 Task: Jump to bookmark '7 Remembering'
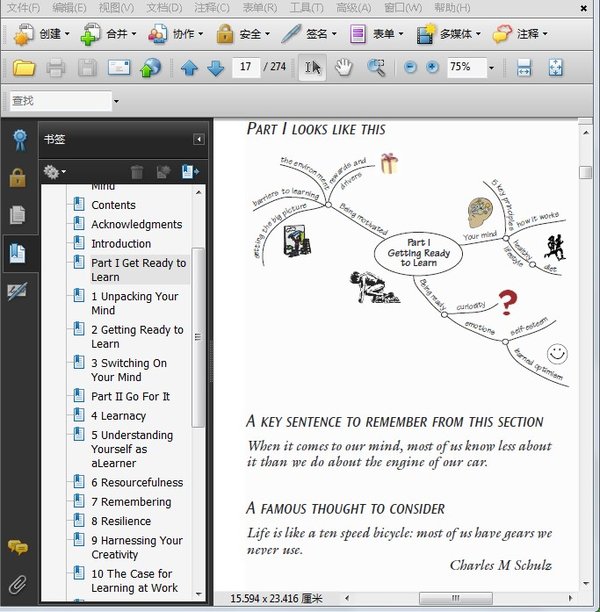[x=131, y=502]
